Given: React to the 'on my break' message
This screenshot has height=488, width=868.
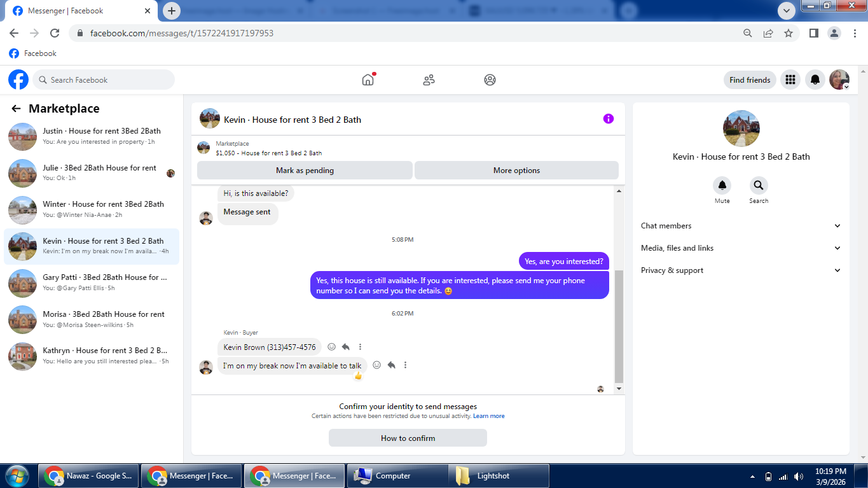Looking at the screenshot, I should [x=376, y=365].
